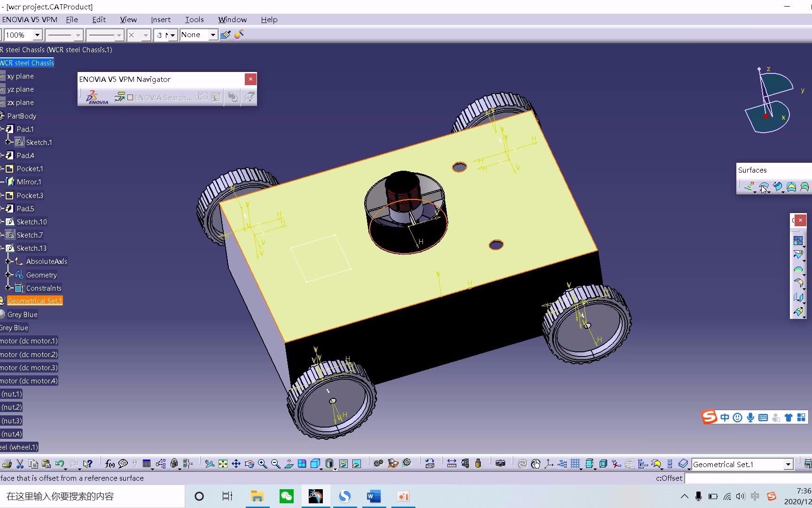Click the Normal View icon

(289, 464)
